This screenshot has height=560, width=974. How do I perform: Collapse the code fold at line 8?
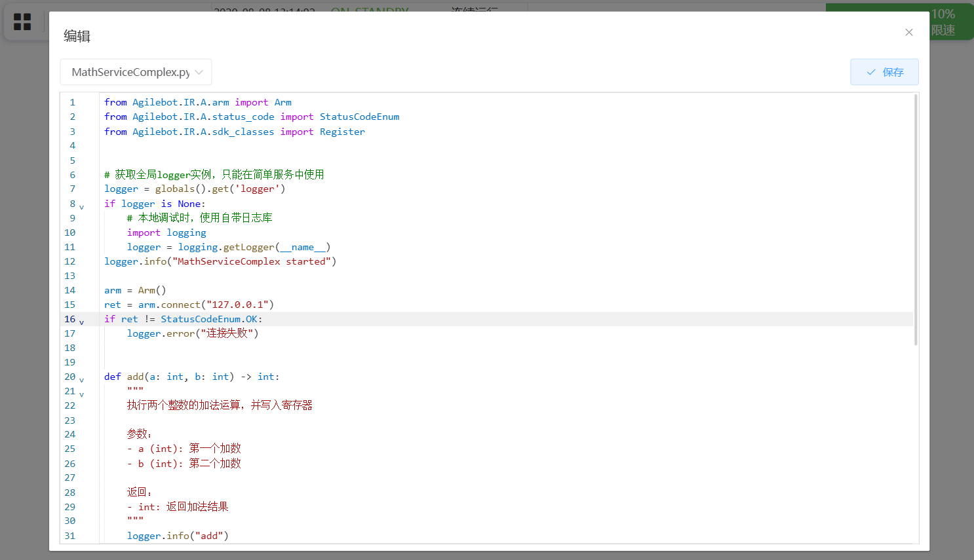point(82,207)
